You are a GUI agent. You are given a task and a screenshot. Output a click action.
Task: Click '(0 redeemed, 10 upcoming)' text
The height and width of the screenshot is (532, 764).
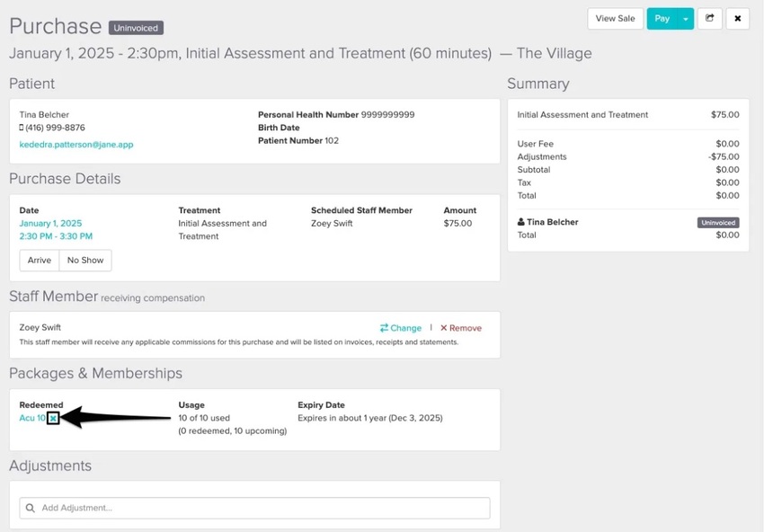(x=233, y=431)
